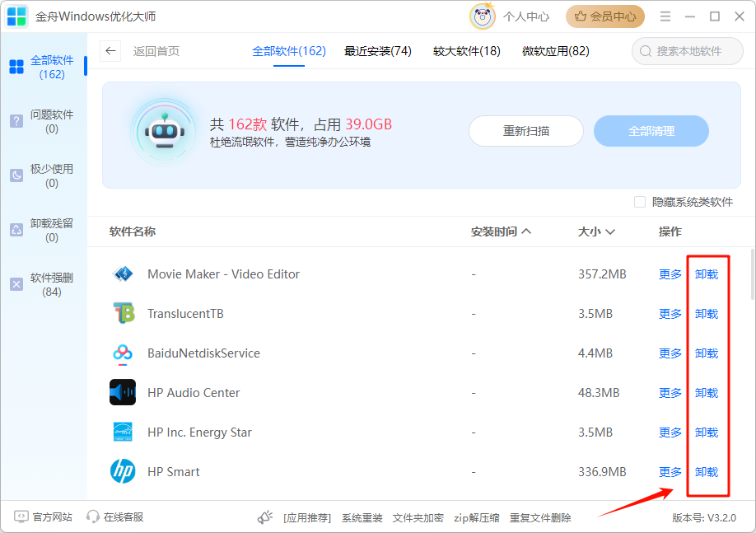Click the BaiduNetdiskService app icon
Viewport: 756px width, 533px height.
tap(123, 353)
